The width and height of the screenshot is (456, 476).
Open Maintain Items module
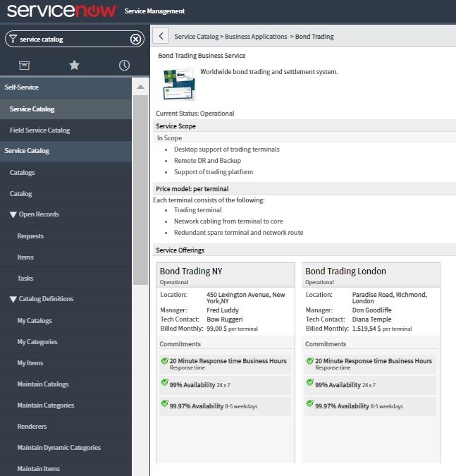[66, 469]
